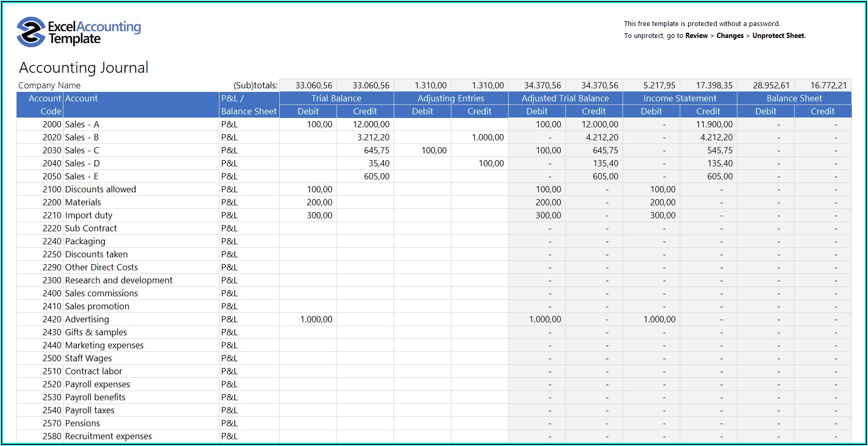Click the Company Name cell
Image resolution: width=868 pixels, height=446 pixels.
[49, 85]
